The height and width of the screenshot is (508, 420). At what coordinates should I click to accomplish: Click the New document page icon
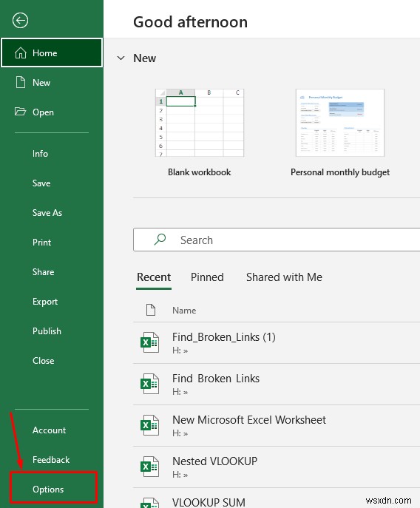[21, 82]
